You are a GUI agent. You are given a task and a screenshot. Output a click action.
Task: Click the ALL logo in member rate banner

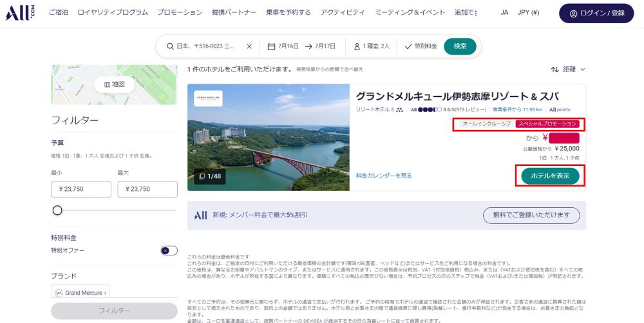click(x=200, y=215)
